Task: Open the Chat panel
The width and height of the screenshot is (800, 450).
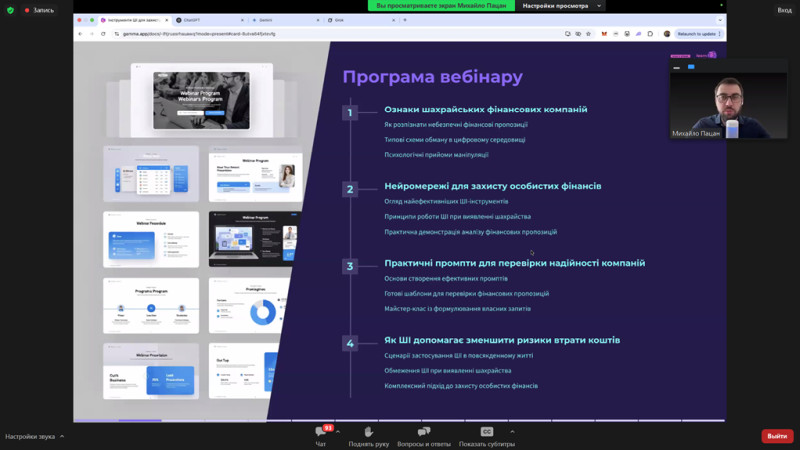Action: coord(321,432)
